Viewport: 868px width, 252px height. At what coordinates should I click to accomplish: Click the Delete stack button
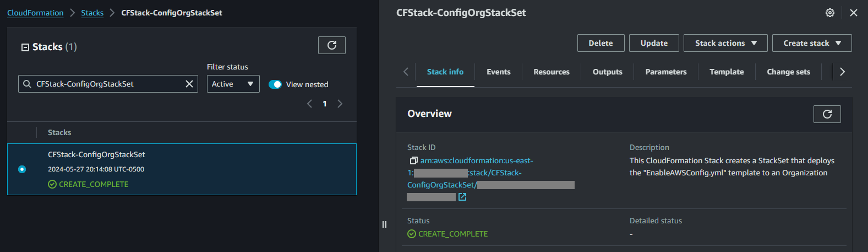(x=600, y=43)
